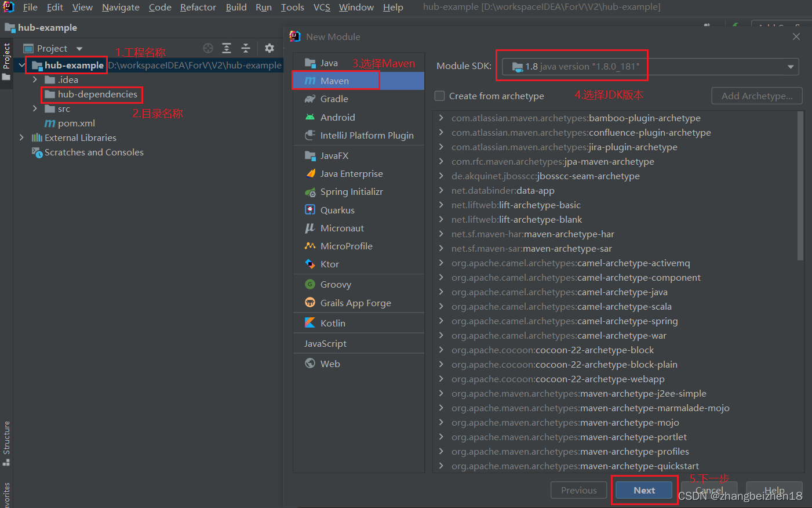This screenshot has width=812, height=508.
Task: Choose Spring Initializr generator
Action: [x=358, y=191]
